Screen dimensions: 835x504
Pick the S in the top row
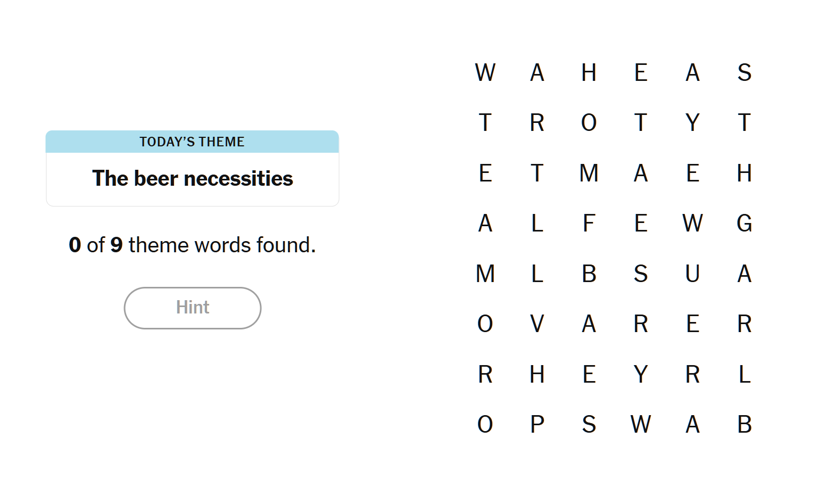click(745, 72)
